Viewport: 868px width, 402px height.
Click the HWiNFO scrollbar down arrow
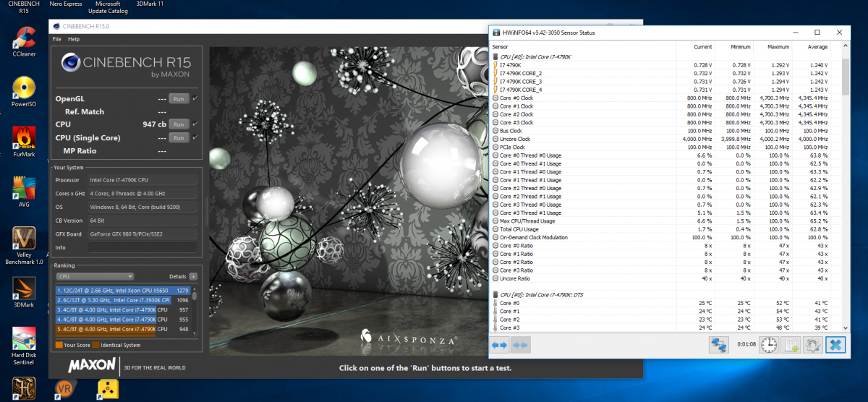[x=846, y=328]
